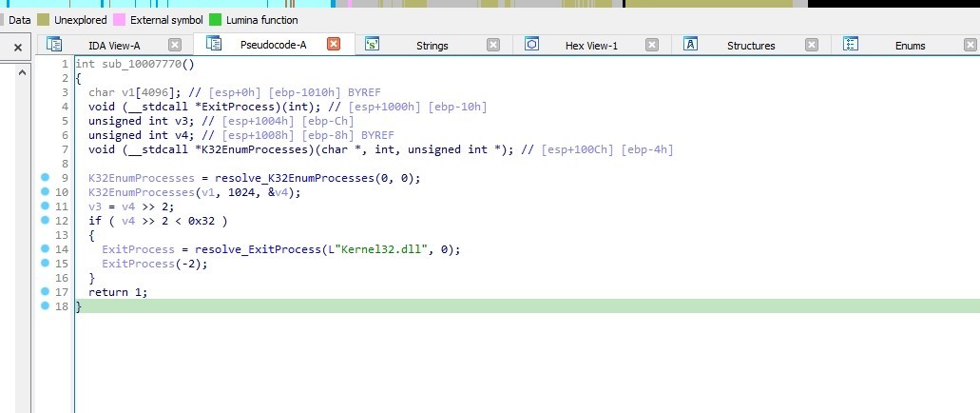The image size is (980, 413).
Task: Toggle breakpoint dot on line 10
Action: [x=45, y=191]
